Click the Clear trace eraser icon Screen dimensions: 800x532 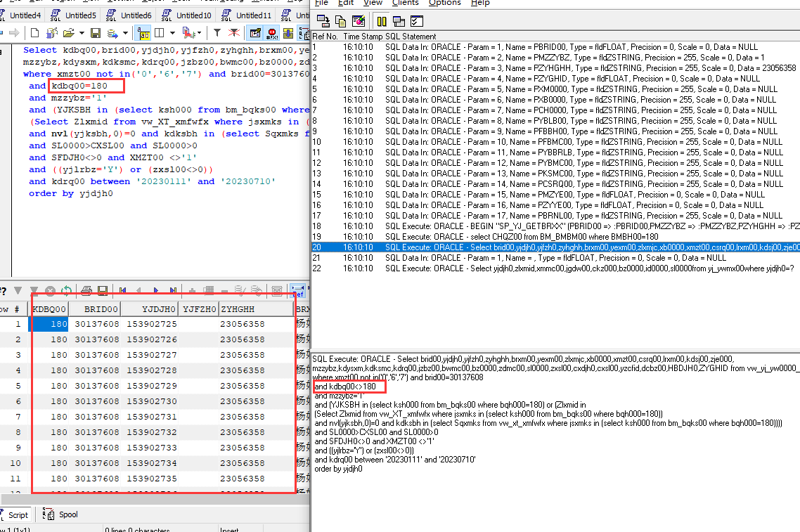[x=359, y=21]
